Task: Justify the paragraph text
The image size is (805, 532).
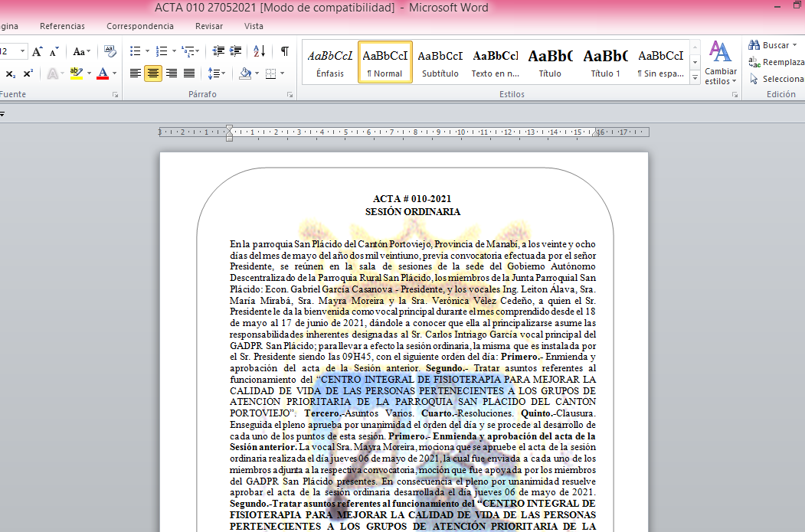Action: pos(188,74)
